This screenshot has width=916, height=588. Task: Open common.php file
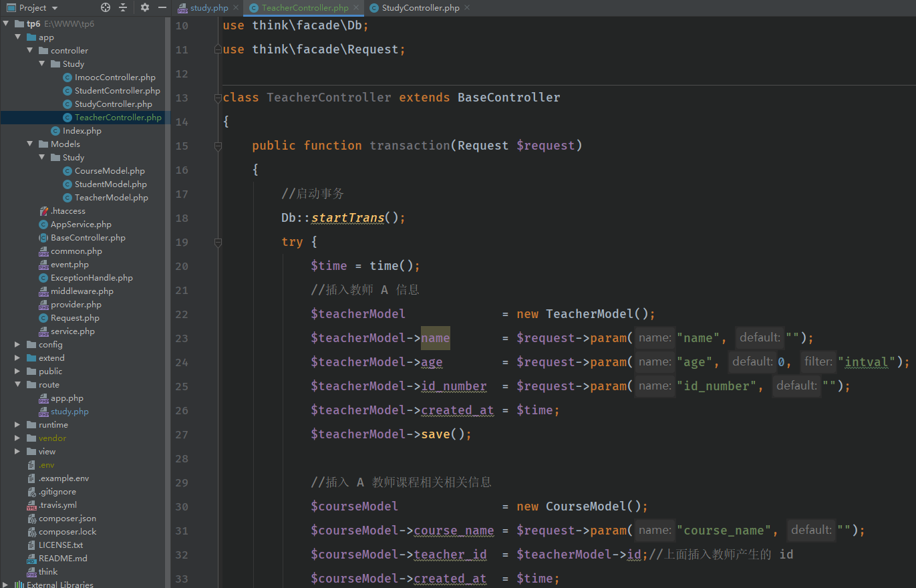coord(76,251)
